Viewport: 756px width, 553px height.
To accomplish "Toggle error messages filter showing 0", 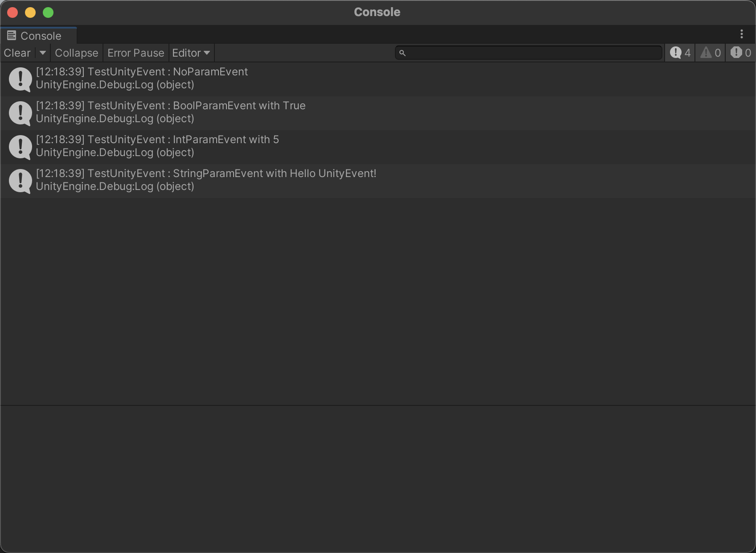I will click(741, 53).
